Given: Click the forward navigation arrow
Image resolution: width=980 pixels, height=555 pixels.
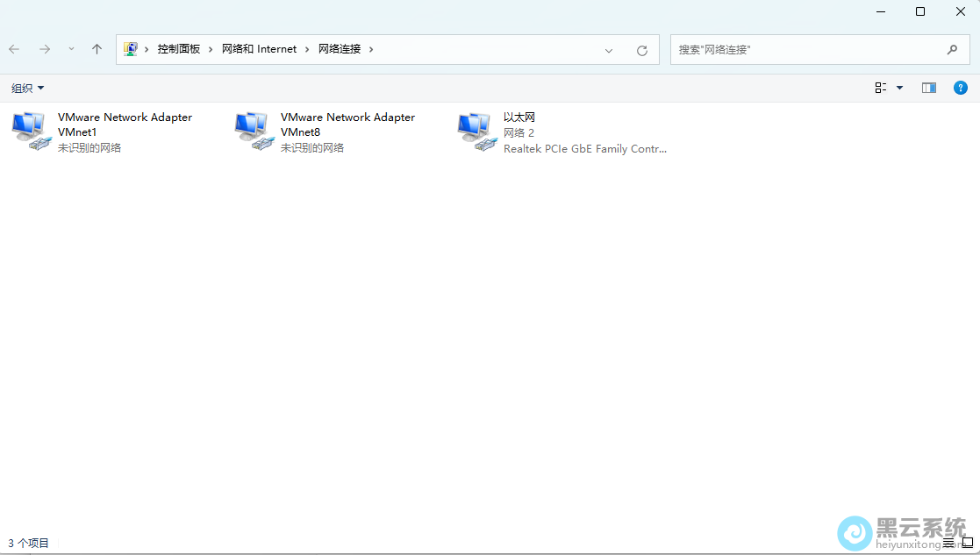Looking at the screenshot, I should (44, 49).
